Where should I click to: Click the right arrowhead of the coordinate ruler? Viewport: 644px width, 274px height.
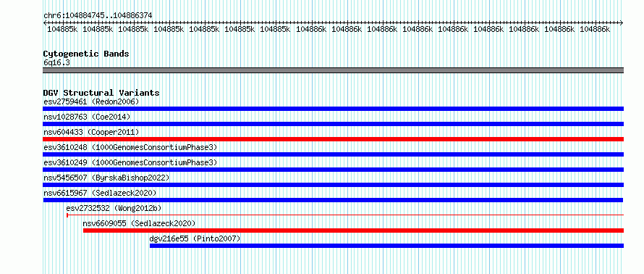622,23
